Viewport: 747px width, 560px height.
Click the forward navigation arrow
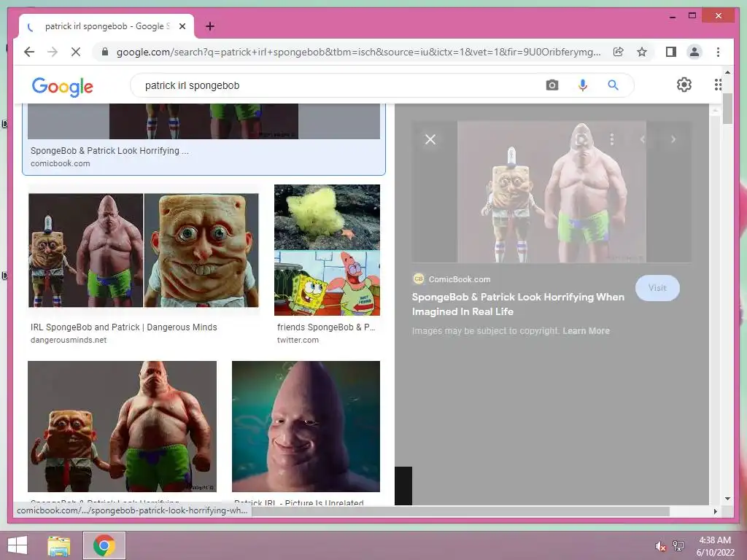click(x=53, y=52)
